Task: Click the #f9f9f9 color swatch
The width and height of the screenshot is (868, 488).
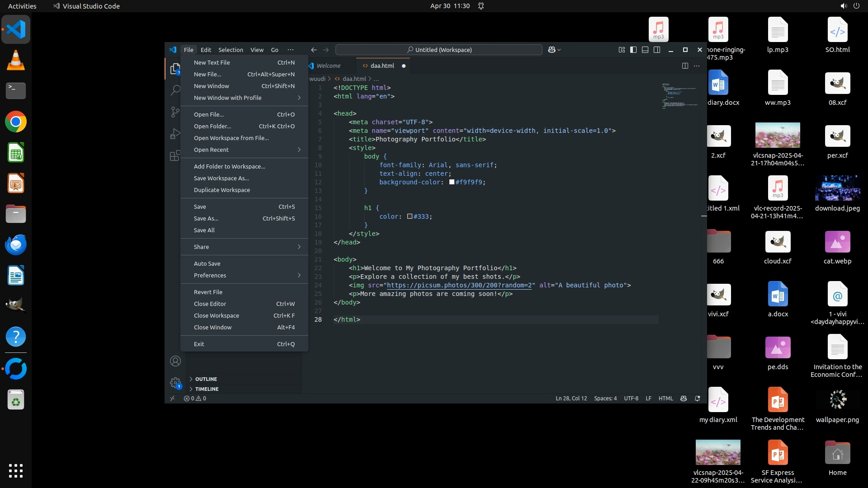Action: pyautogui.click(x=452, y=182)
